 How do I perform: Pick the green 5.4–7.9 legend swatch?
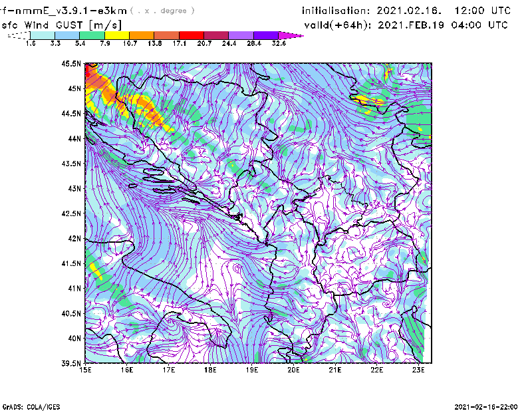[x=92, y=35]
